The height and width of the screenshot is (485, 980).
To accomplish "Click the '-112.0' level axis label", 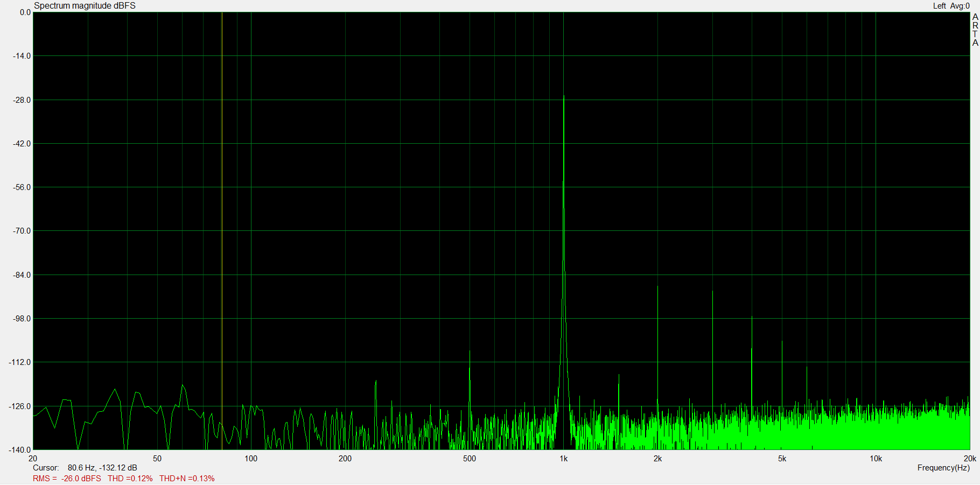I will tap(20, 362).
